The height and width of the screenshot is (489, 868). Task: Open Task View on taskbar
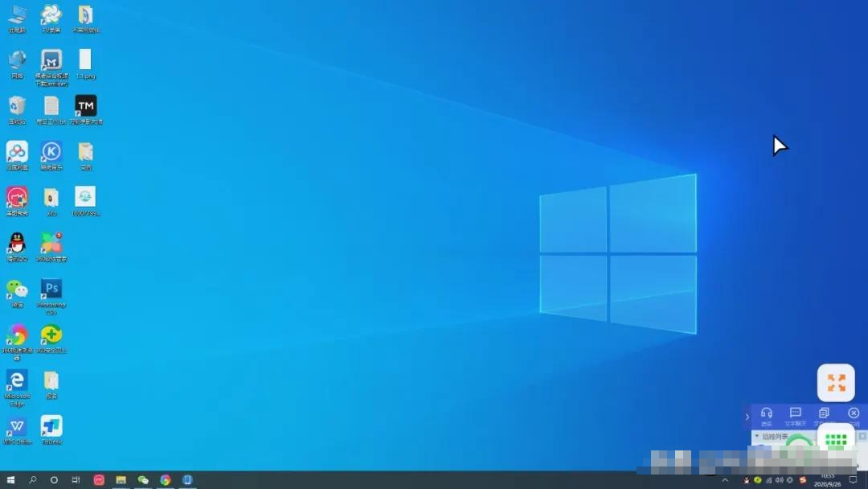coord(76,479)
